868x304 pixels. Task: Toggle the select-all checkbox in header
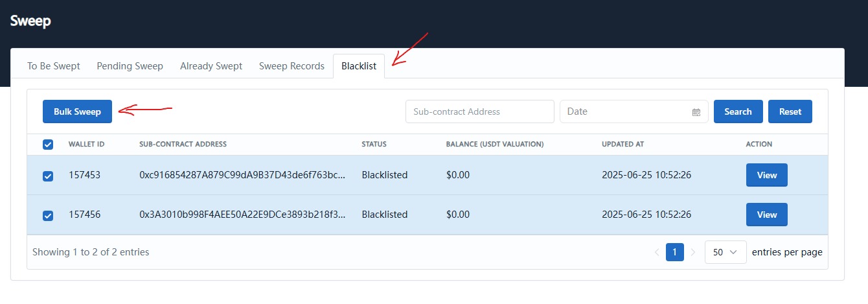pyautogui.click(x=48, y=145)
